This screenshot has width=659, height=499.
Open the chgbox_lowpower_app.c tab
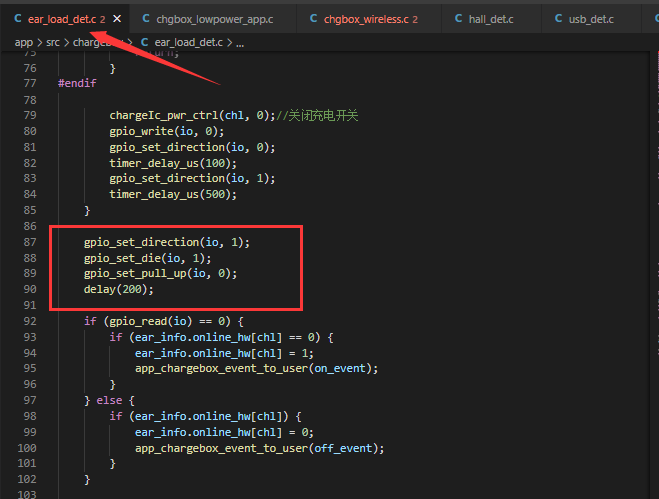215,19
